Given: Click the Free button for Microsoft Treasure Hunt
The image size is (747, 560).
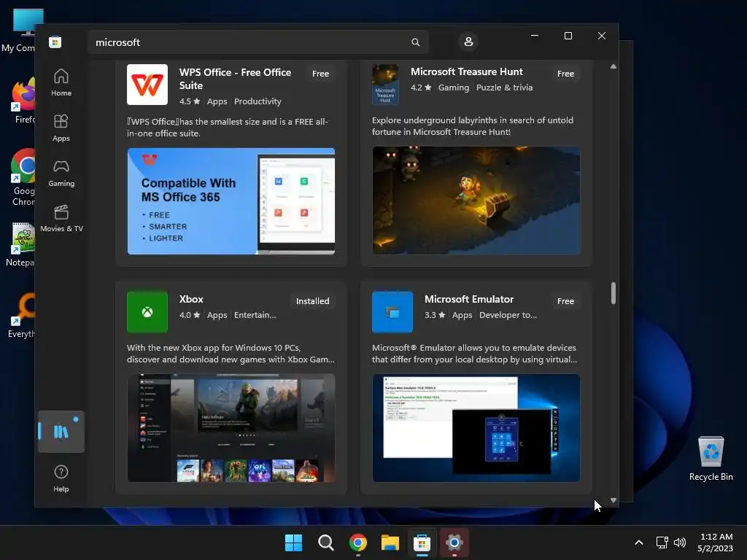Looking at the screenshot, I should coord(565,74).
